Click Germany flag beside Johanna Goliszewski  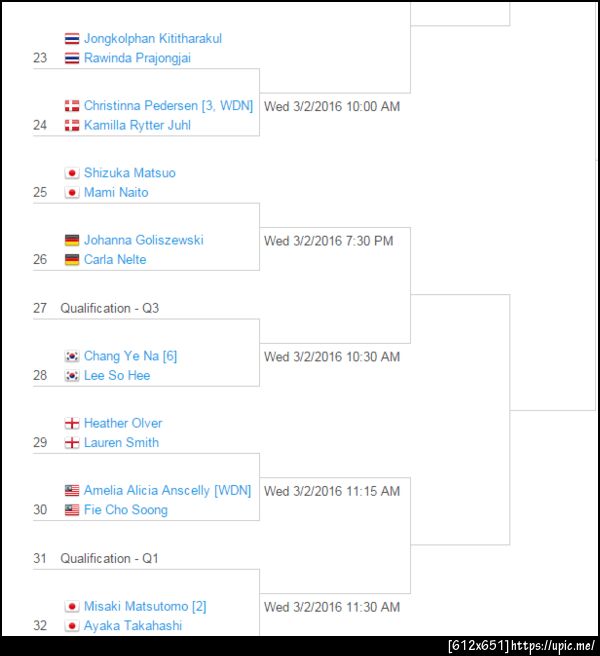point(72,240)
